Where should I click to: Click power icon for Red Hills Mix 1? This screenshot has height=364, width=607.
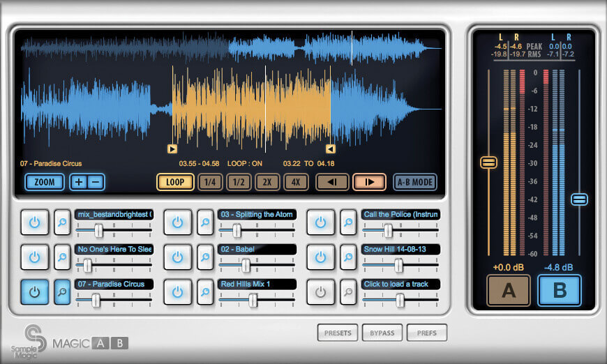click(177, 292)
